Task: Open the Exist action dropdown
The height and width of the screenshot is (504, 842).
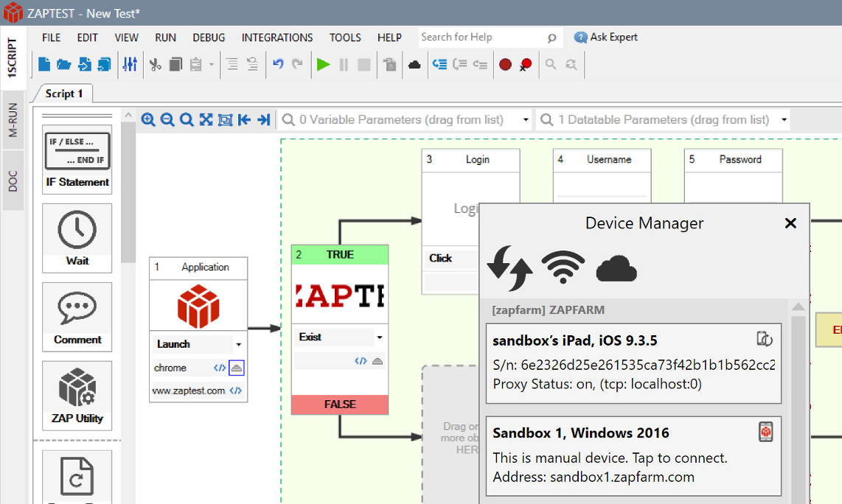Action: (x=379, y=337)
